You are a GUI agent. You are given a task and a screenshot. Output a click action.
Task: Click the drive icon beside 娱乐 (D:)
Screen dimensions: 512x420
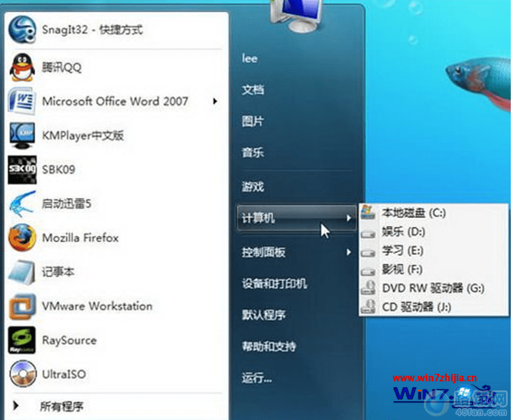(x=368, y=234)
